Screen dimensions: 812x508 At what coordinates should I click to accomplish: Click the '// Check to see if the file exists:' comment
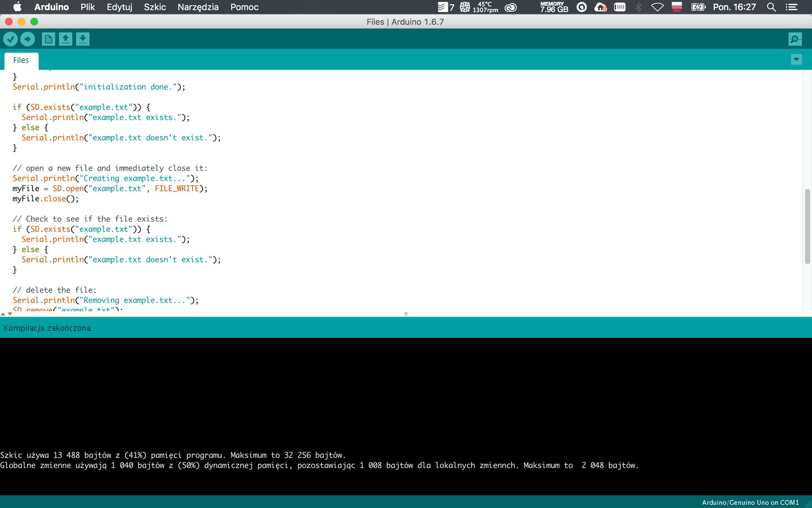90,219
